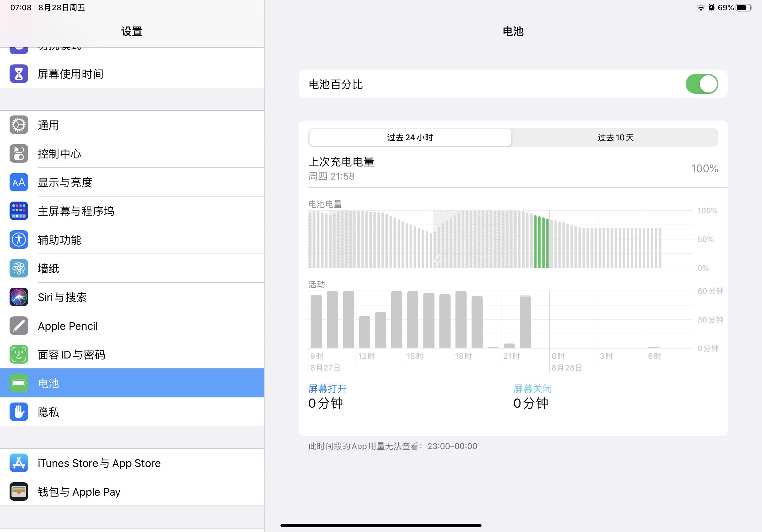Open the Siri & Search icon

pyautogui.click(x=19, y=297)
